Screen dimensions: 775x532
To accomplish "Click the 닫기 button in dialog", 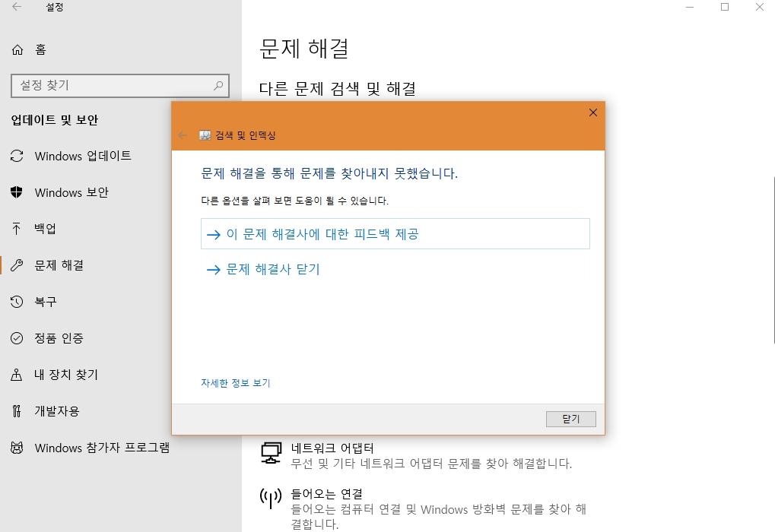I will 571,419.
